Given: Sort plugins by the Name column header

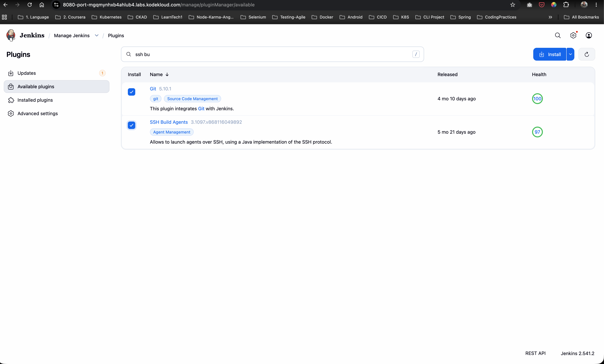Looking at the screenshot, I should point(159,74).
